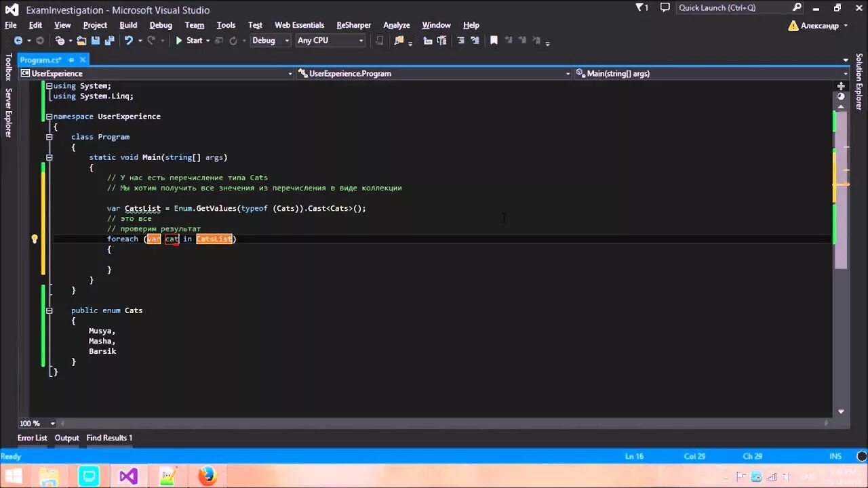Click the ReSharper status indicator above the scrollbar
The height and width of the screenshot is (488, 868).
(841, 97)
